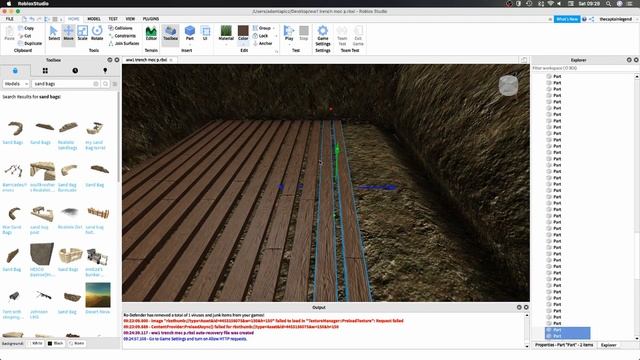Screen dimensions: 640x360
Task: Switch to the PLUGINS ribbon tab
Action: (151, 19)
